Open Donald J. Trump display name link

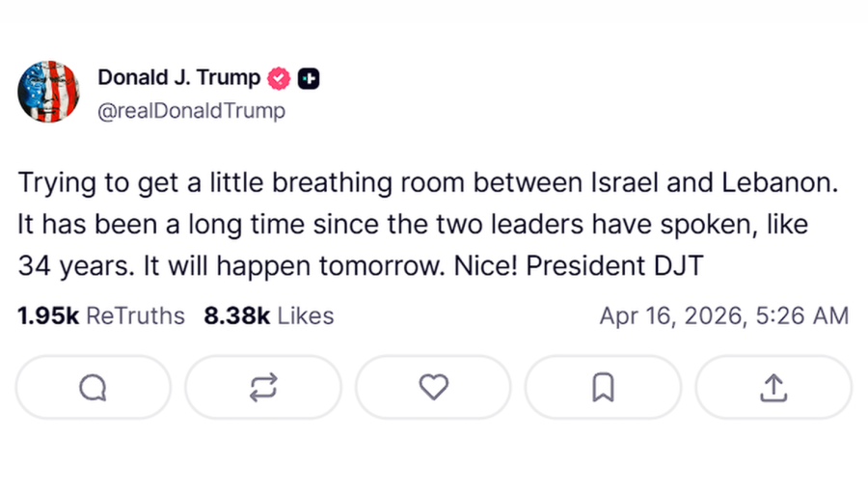[179, 78]
